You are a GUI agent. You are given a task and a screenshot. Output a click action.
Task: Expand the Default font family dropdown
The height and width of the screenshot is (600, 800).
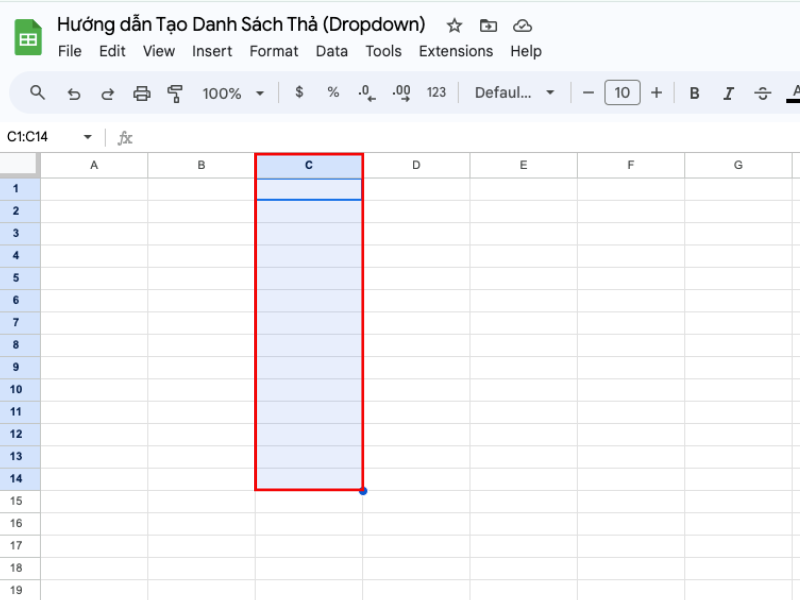[x=515, y=93]
